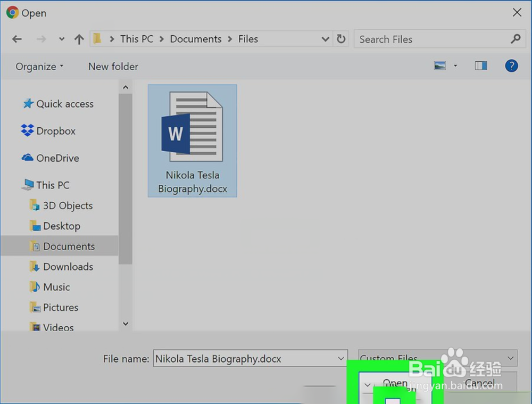Open Pictures folder in sidebar
This screenshot has height=404, width=532.
pyautogui.click(x=54, y=307)
